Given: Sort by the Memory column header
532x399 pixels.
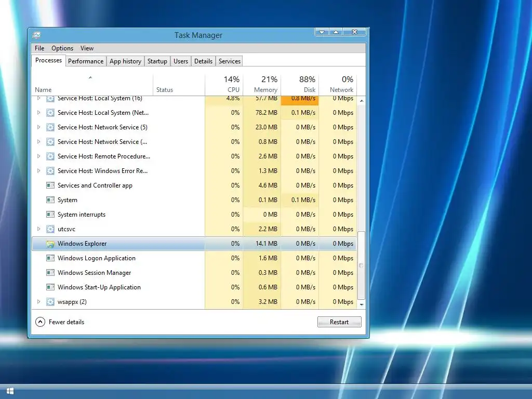Looking at the screenshot, I should [x=262, y=85].
